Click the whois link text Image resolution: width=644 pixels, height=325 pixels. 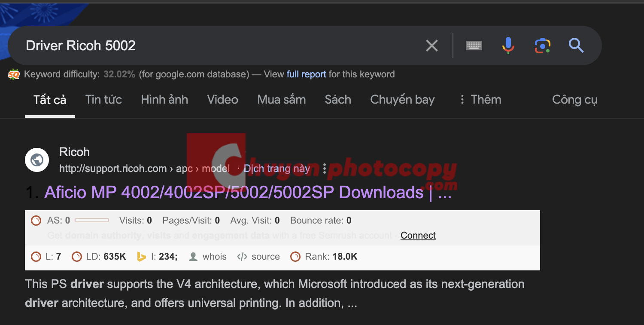click(215, 257)
